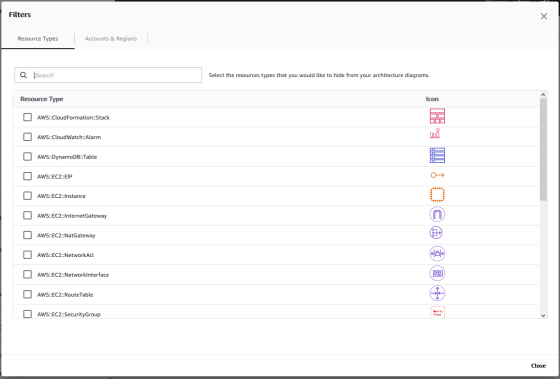This screenshot has width=560, height=379.
Task: Click the AWS::DynamoDB::Table label text
Action: tap(67, 157)
